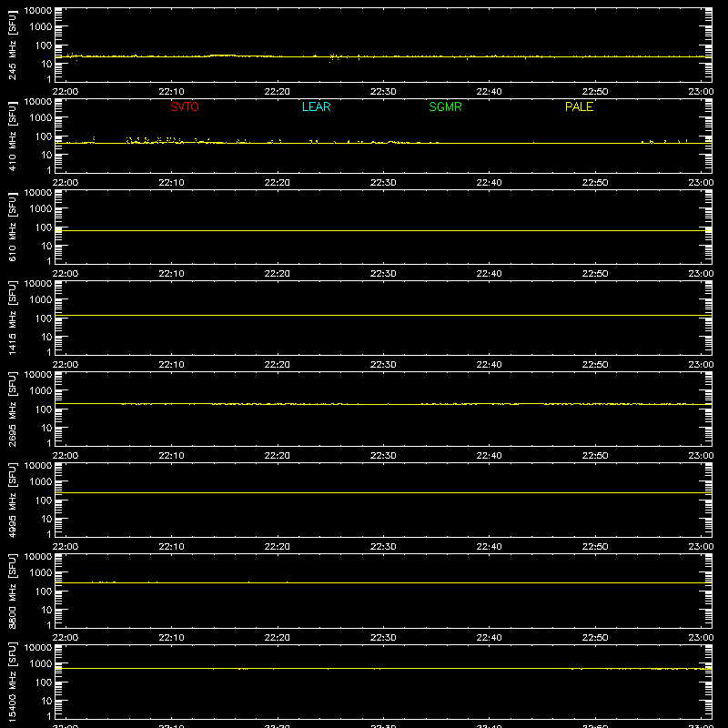Click the yellow PALE station label
The width and height of the screenshot is (728, 728).
click(x=579, y=106)
